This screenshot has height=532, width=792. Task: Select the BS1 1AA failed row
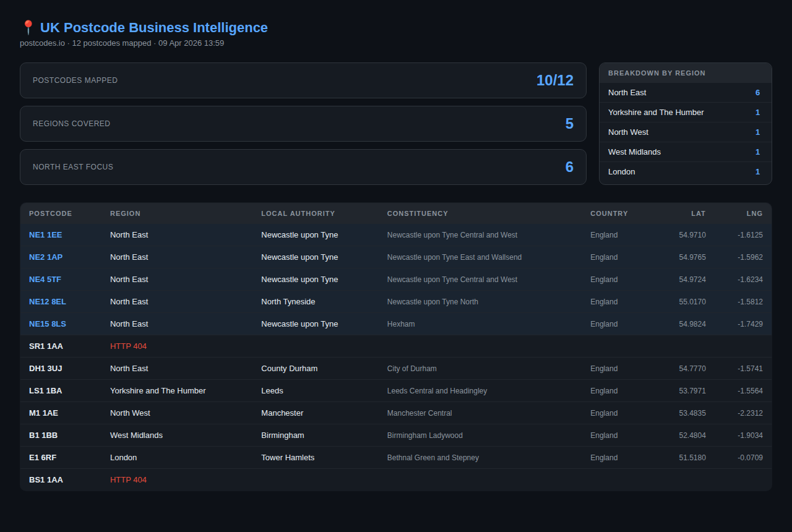[46, 479]
